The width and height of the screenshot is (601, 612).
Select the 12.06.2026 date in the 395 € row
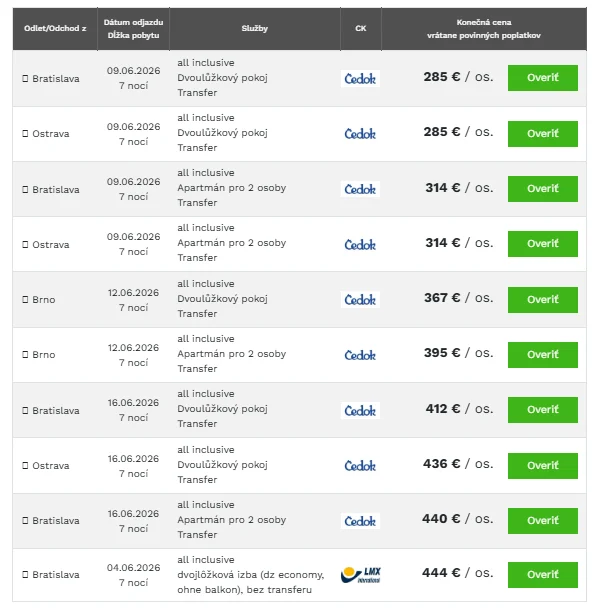coord(133,348)
